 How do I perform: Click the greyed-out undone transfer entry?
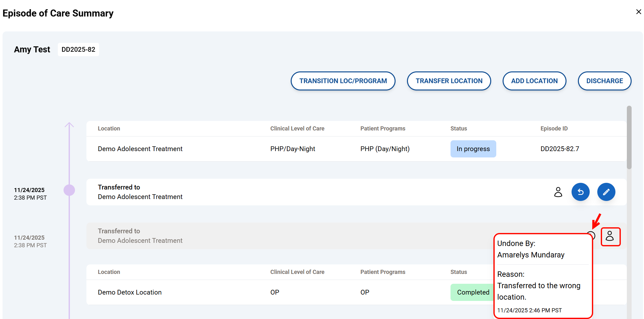[140, 236]
